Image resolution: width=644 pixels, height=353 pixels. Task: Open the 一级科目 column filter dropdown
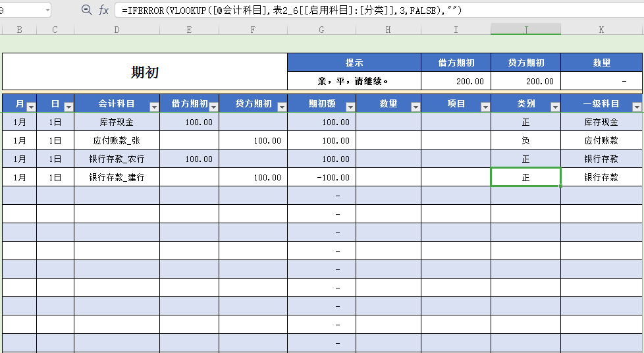tap(637, 107)
